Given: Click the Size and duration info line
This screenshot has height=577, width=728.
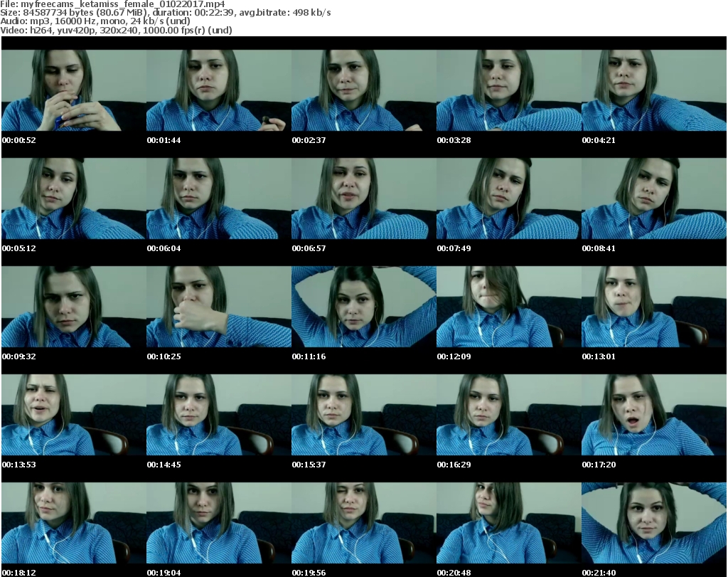Looking at the screenshot, I should point(165,13).
